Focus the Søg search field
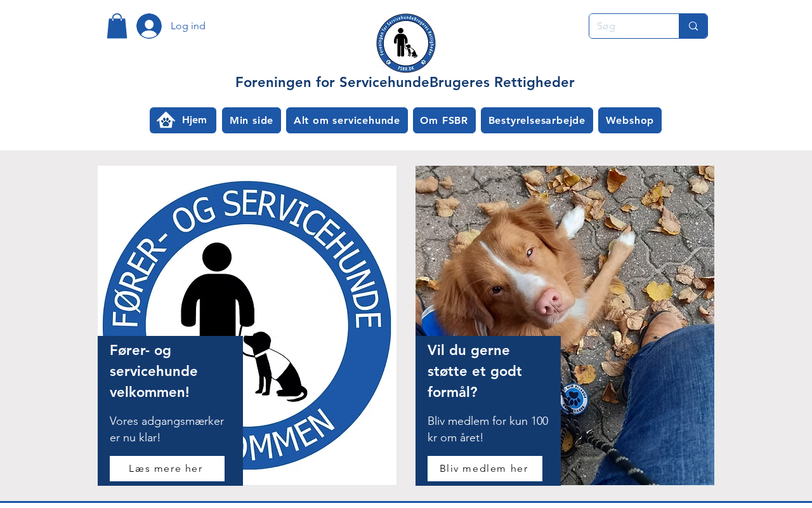 634,26
